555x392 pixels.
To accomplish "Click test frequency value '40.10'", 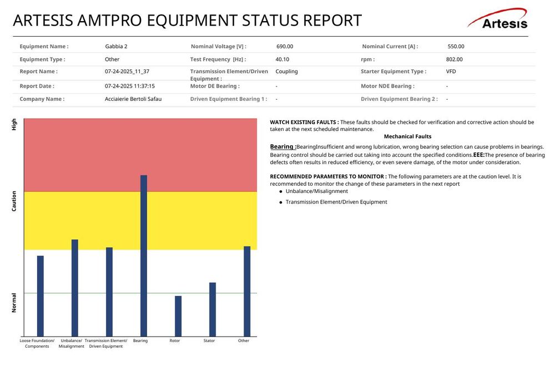I will (x=282, y=59).
